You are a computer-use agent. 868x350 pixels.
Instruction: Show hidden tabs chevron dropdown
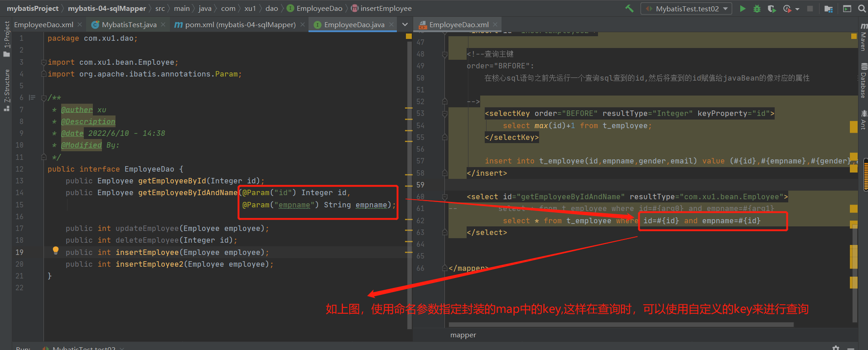(405, 24)
